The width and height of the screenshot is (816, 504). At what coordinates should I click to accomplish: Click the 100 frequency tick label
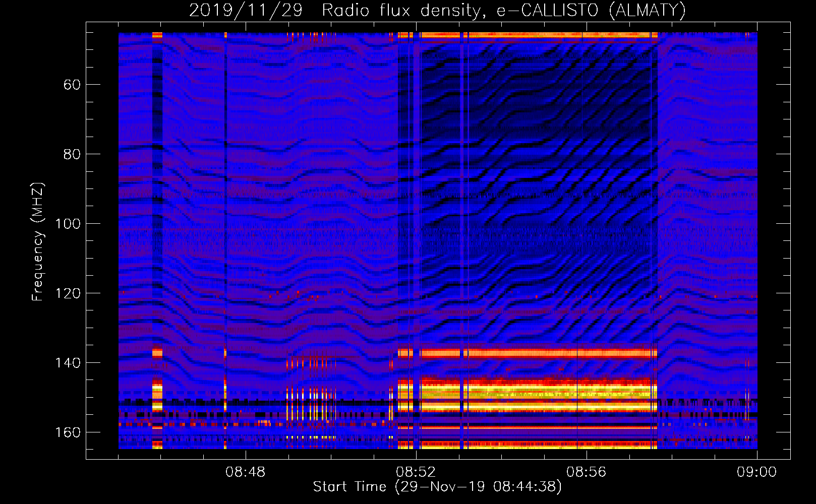68,224
